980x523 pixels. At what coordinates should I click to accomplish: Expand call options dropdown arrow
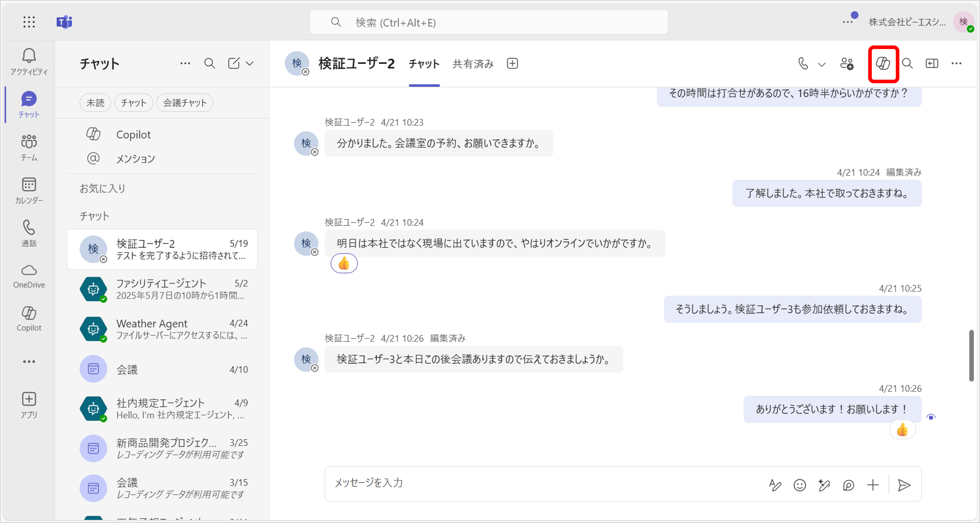(821, 64)
